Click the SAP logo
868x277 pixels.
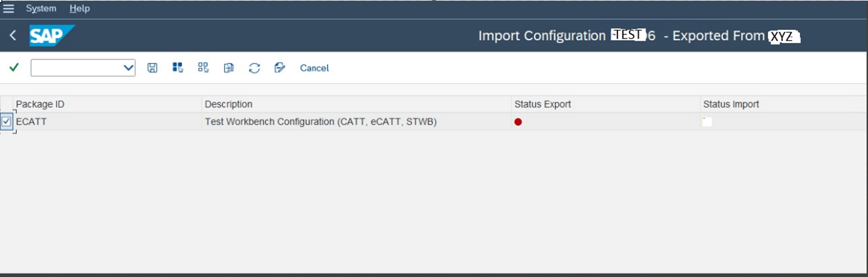(51, 35)
